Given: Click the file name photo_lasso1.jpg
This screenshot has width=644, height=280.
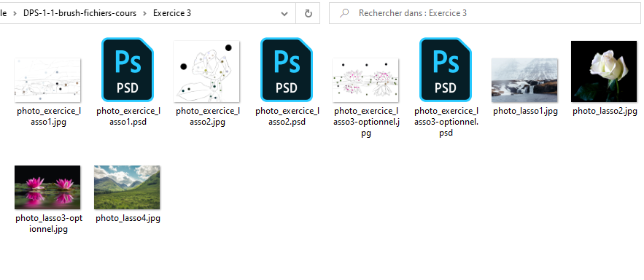Looking at the screenshot, I should (525, 112).
